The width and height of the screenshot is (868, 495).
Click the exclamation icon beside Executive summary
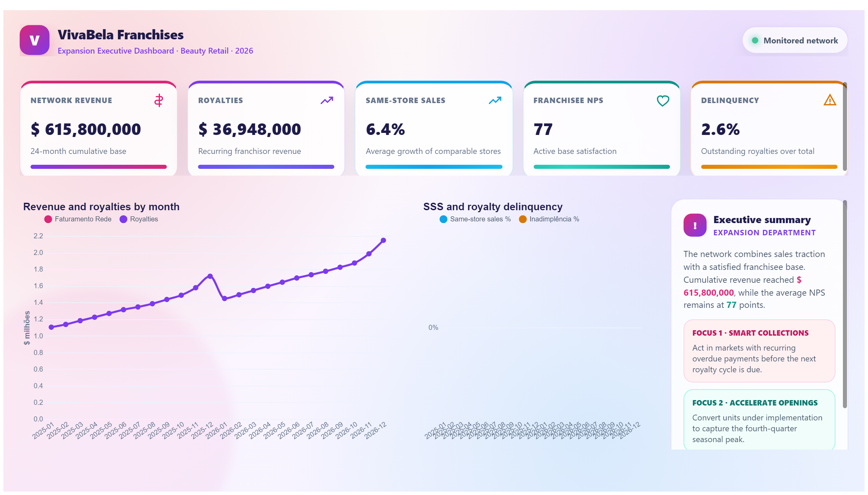(x=695, y=225)
